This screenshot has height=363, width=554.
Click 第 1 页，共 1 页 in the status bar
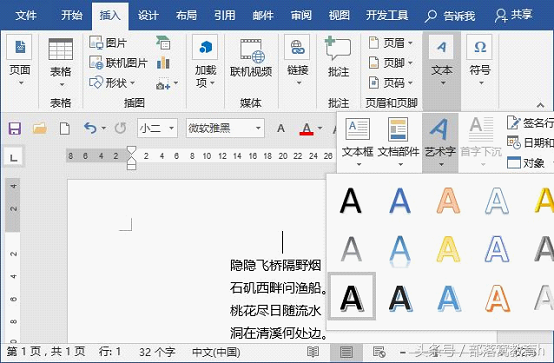click(x=46, y=352)
